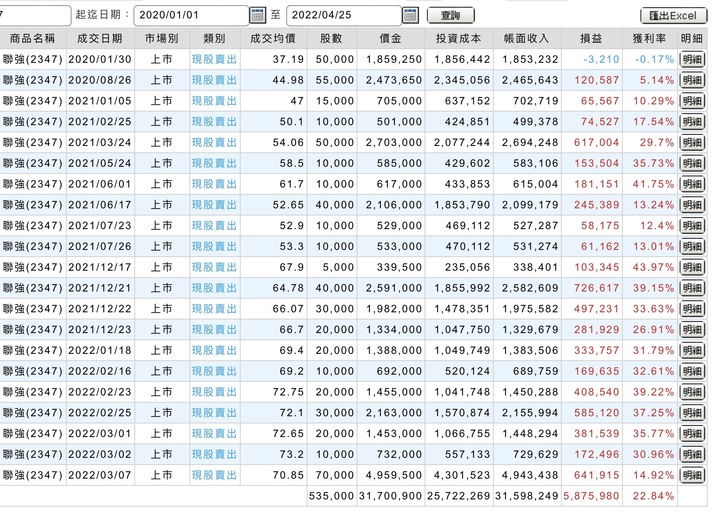Show 明細 for the 2021/12/17 trade
The width and height of the screenshot is (720, 527).
692,267
